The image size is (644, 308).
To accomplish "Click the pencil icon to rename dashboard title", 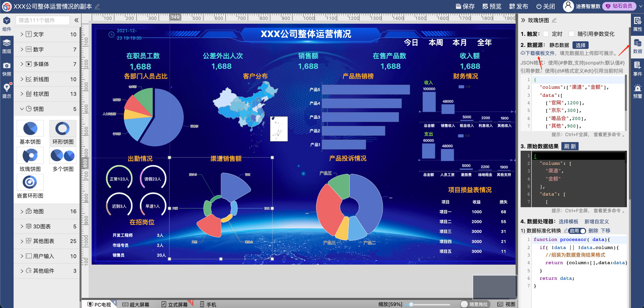I will [97, 6].
